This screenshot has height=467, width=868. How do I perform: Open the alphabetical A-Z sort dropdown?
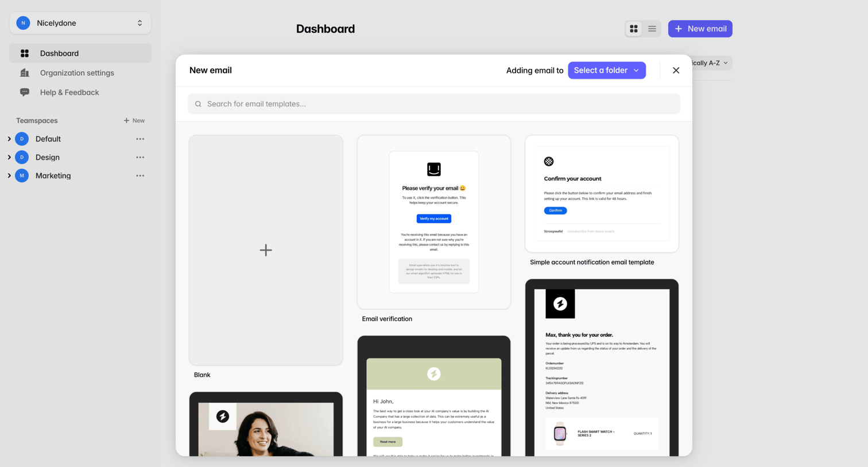pos(712,63)
